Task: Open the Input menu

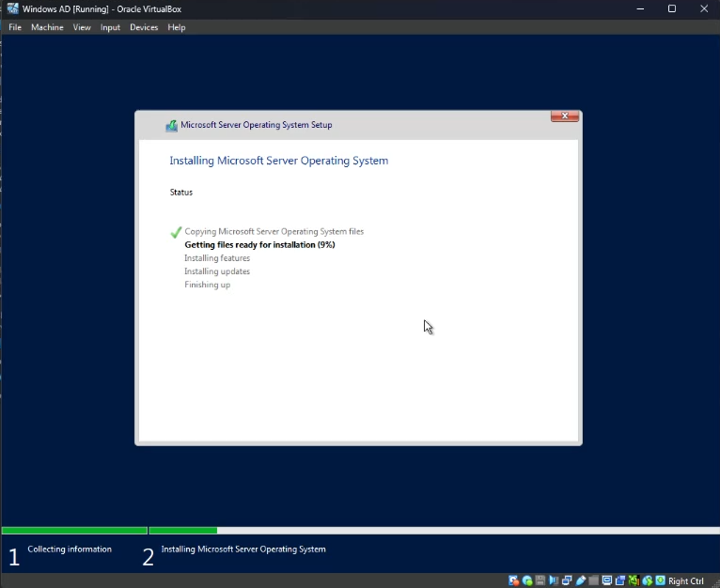Action: click(110, 27)
